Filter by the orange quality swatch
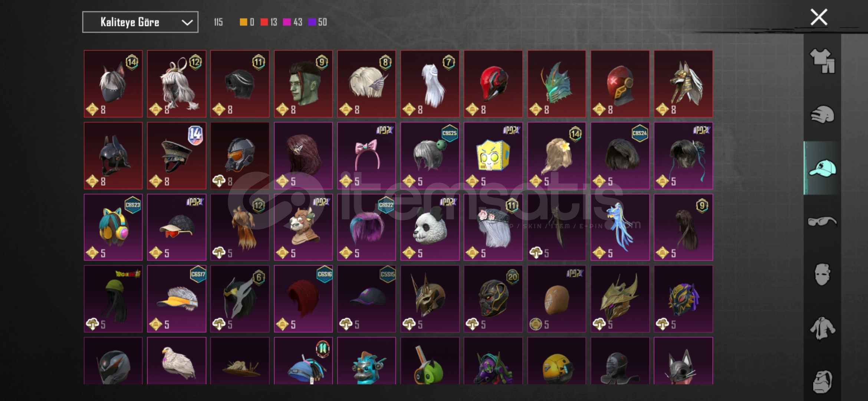The image size is (868, 401). (x=247, y=22)
